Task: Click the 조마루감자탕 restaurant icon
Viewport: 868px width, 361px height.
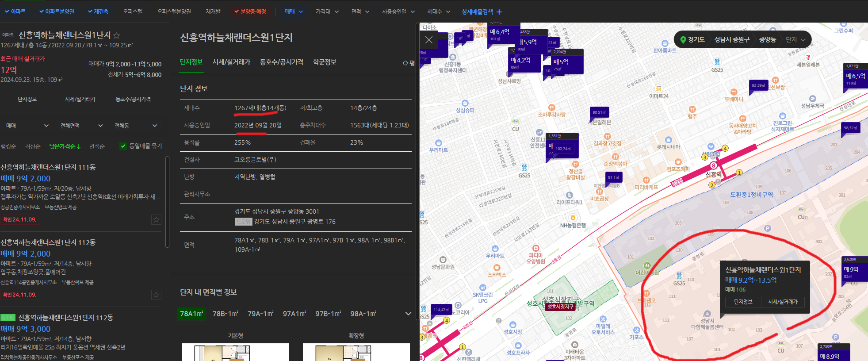Action: pos(551,108)
